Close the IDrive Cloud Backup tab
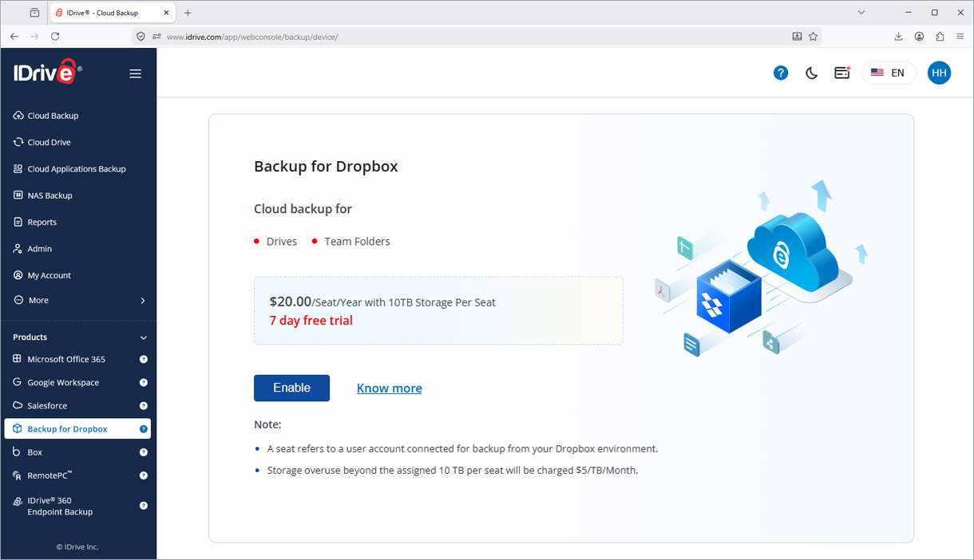This screenshot has height=560, width=974. pyautogui.click(x=165, y=13)
